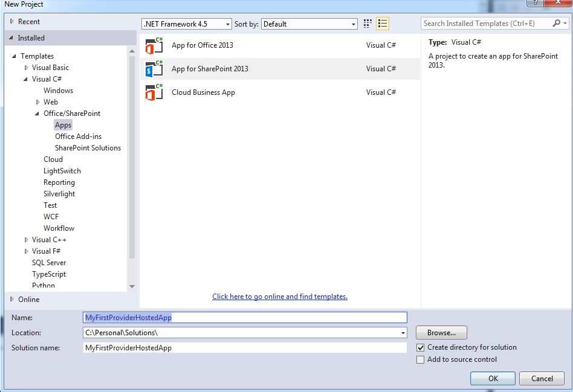573x392 pixels.
Task: Select TypeScript template category
Action: (49, 274)
